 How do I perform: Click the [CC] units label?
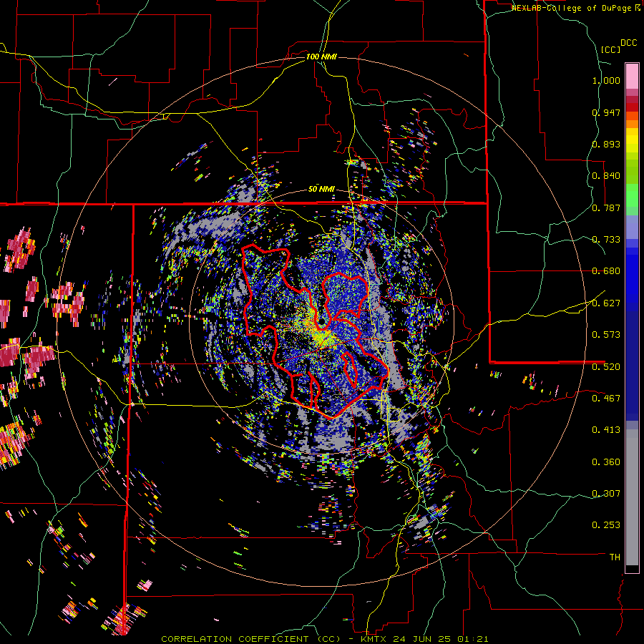click(x=610, y=49)
